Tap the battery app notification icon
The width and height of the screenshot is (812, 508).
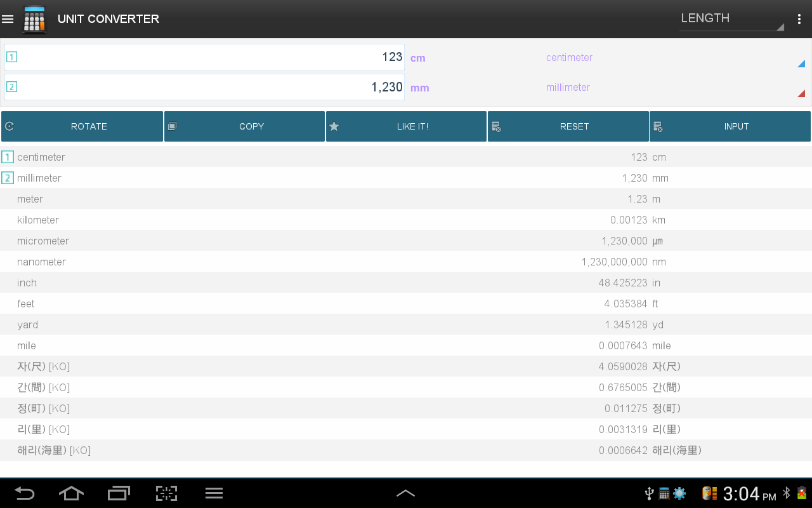(x=709, y=493)
